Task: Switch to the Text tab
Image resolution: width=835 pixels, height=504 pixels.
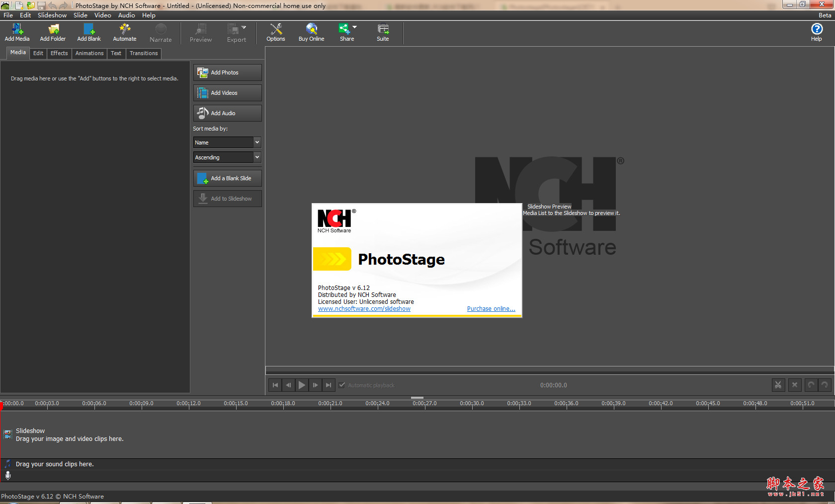Action: pos(116,53)
